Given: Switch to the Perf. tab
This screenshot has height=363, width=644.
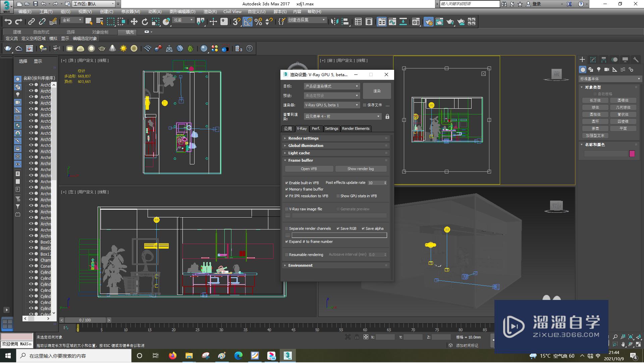Looking at the screenshot, I should 316,128.
